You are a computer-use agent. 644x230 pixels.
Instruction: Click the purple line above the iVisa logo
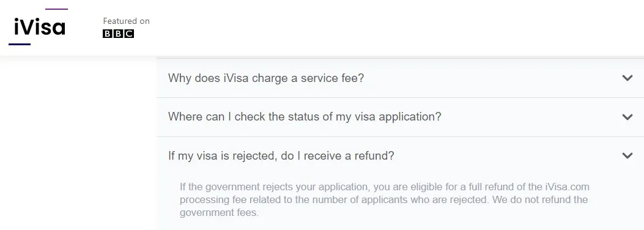tap(56, 9)
